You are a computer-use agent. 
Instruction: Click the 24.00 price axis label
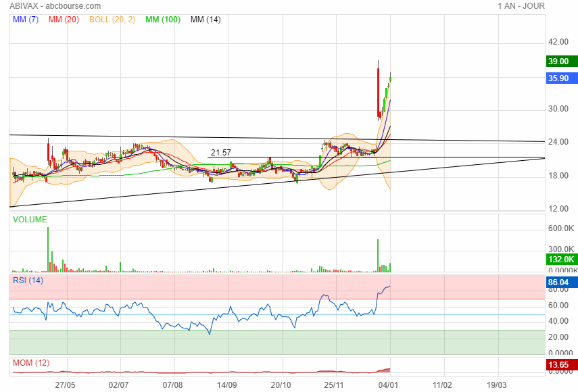click(x=558, y=142)
